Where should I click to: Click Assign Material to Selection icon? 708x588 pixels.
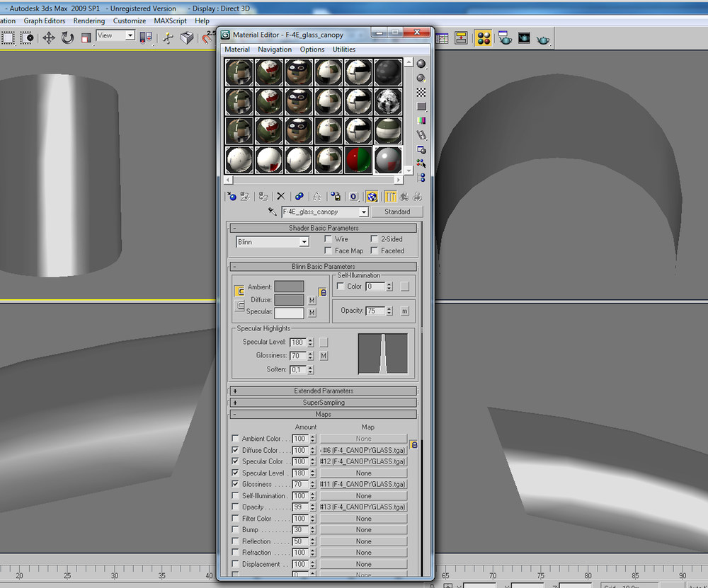click(x=263, y=196)
